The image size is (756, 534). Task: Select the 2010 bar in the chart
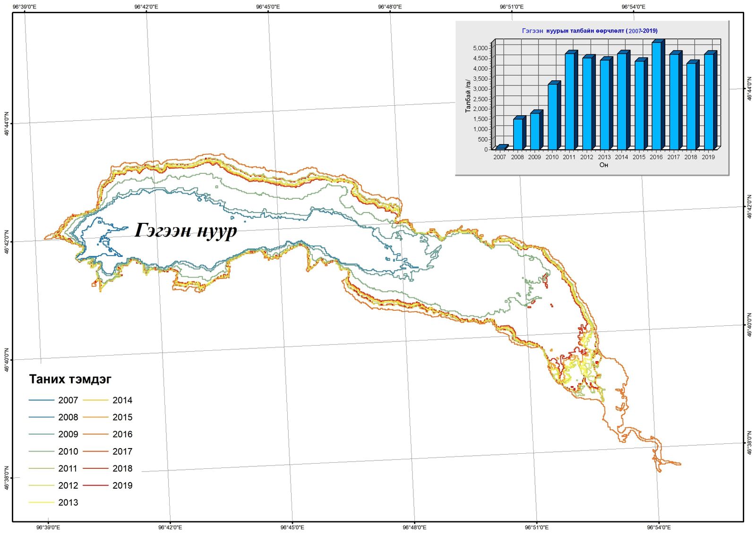553,116
